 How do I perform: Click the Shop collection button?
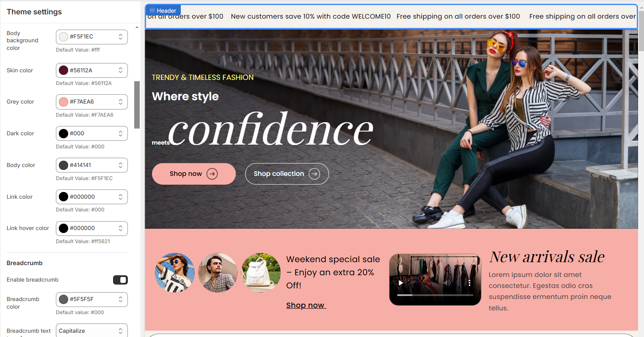click(x=287, y=174)
